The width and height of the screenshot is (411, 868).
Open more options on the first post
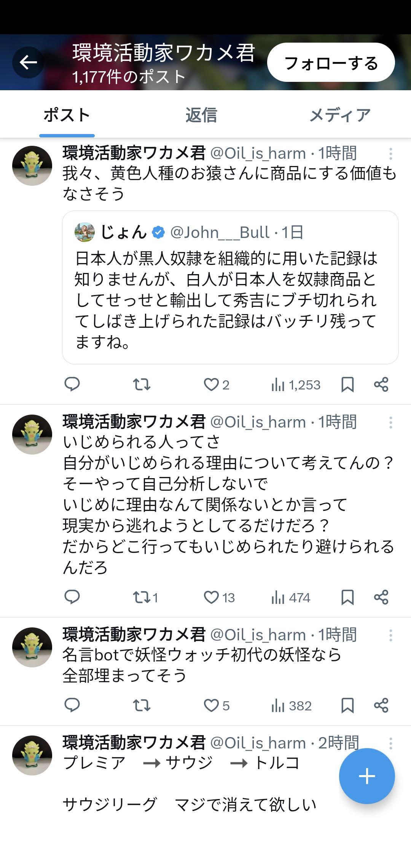[x=390, y=154]
